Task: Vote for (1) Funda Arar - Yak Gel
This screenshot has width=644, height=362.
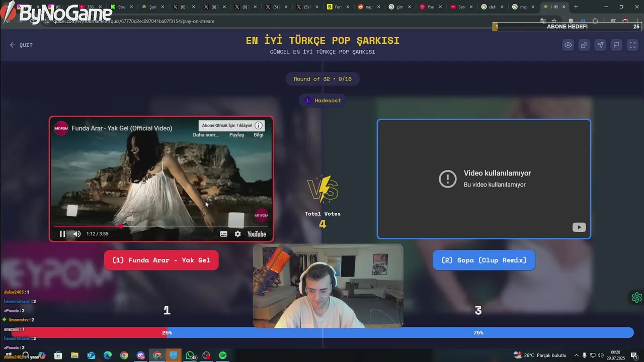Action: coord(161,260)
